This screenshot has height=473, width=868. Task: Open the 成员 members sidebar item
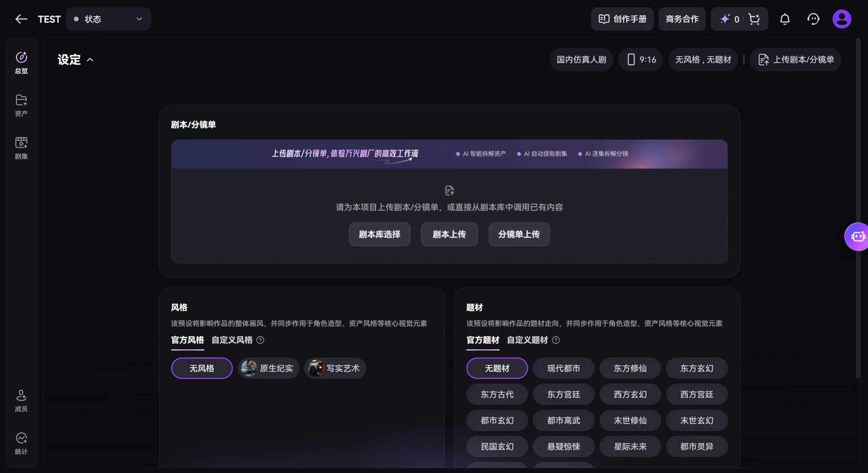pyautogui.click(x=21, y=401)
